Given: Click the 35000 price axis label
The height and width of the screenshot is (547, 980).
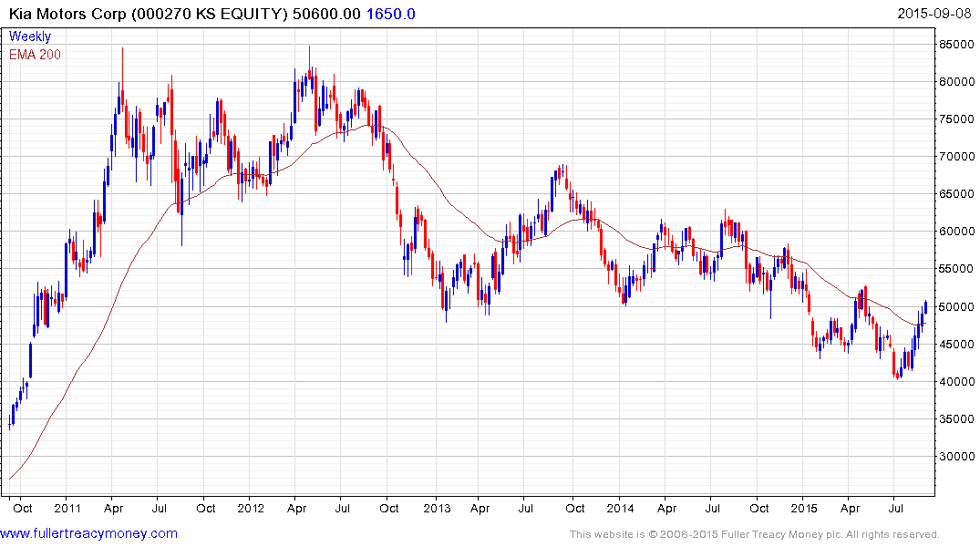Looking at the screenshot, I should (956, 418).
